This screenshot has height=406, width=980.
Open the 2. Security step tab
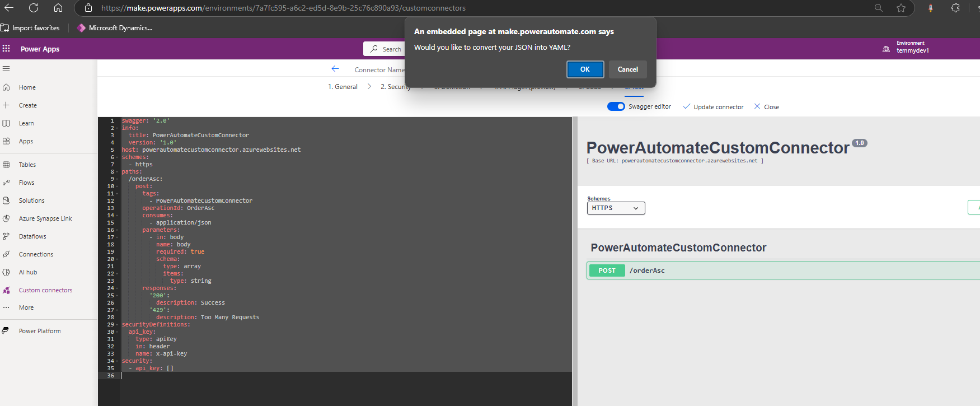click(395, 87)
